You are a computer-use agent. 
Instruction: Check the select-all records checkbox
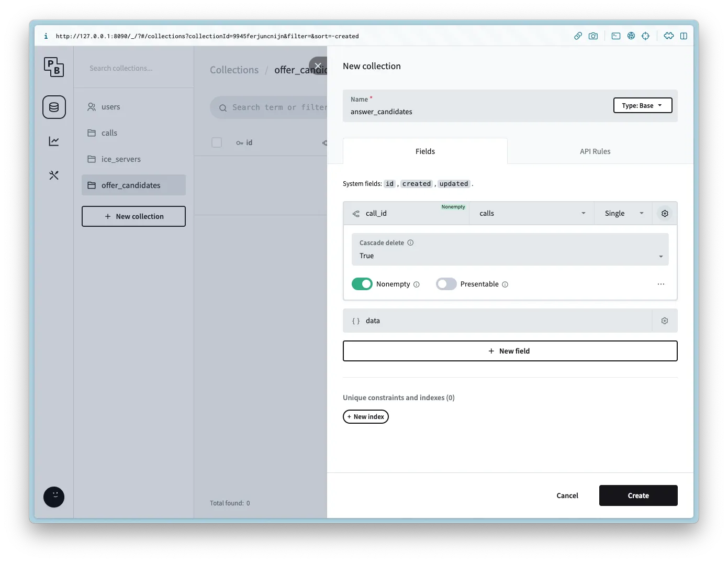tap(217, 143)
